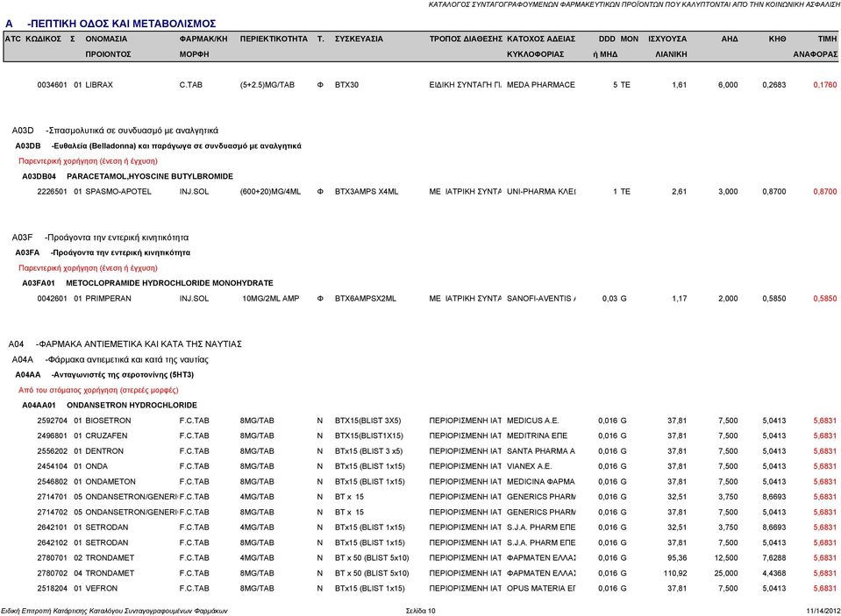The width and height of the screenshot is (841, 616).
Task: Click retail price 95,36
Action: coord(677,558)
